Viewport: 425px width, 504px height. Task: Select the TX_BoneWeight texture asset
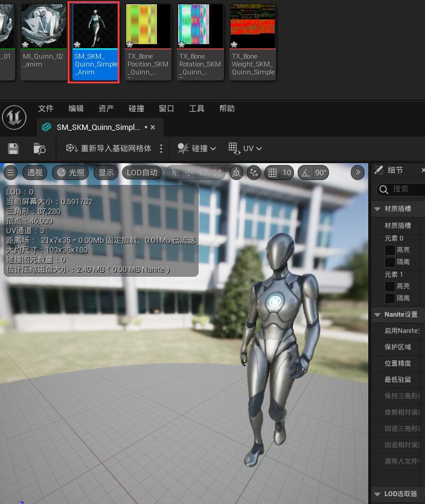[252, 42]
